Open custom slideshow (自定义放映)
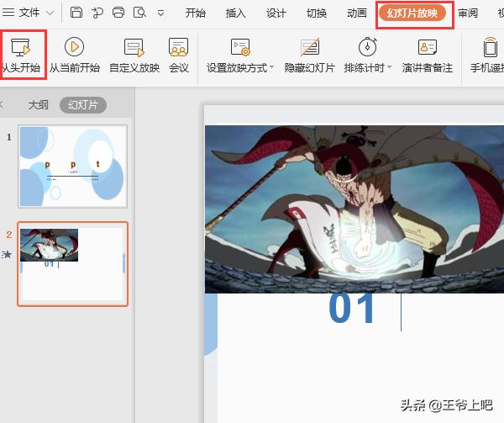The width and height of the screenshot is (504, 423). coord(134,56)
